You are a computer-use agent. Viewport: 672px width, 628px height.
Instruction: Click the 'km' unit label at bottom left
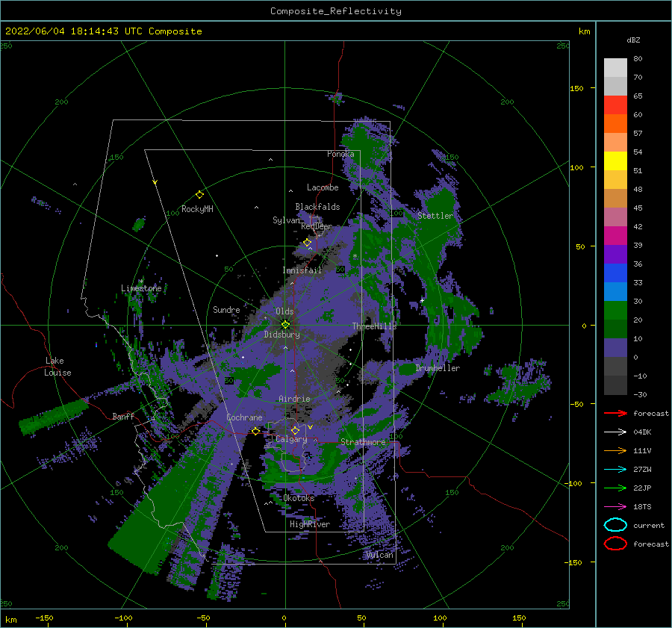tap(10, 620)
